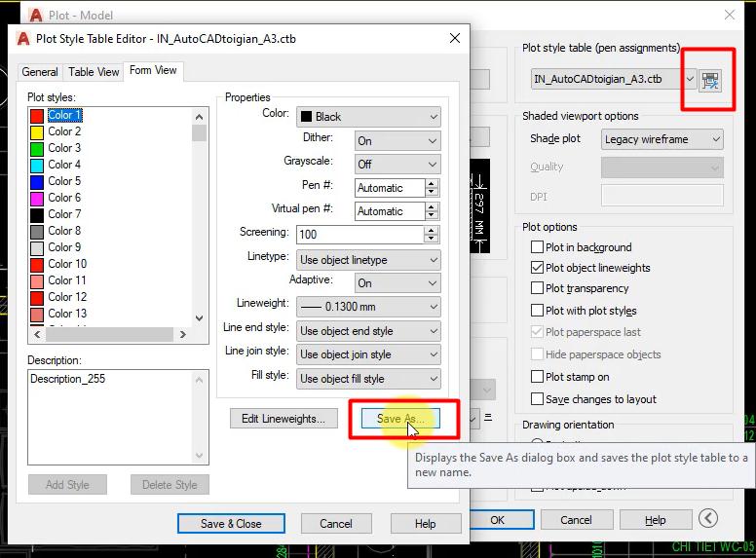This screenshot has height=558, width=756.
Task: Switch to the Form View tab
Action: (x=153, y=71)
